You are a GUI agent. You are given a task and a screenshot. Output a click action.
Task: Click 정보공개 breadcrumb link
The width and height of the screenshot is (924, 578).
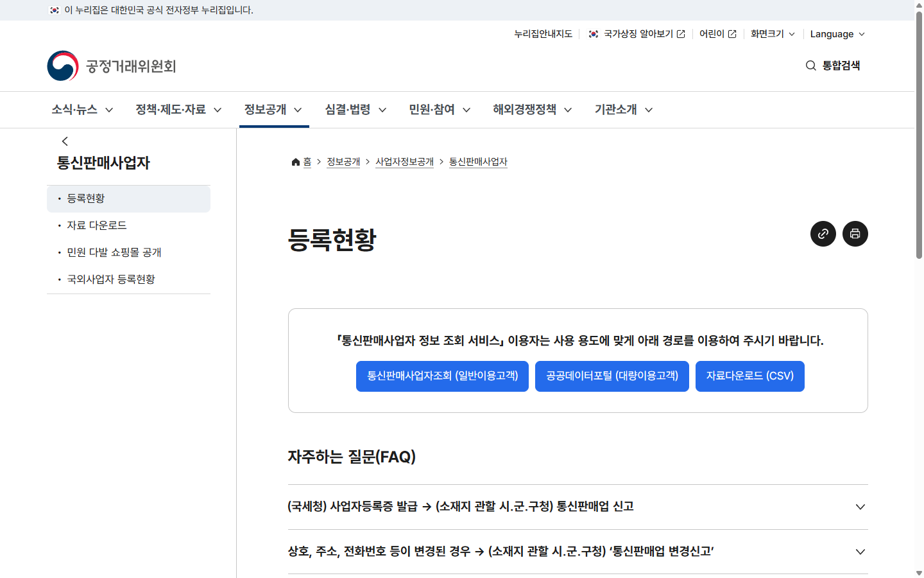point(343,162)
